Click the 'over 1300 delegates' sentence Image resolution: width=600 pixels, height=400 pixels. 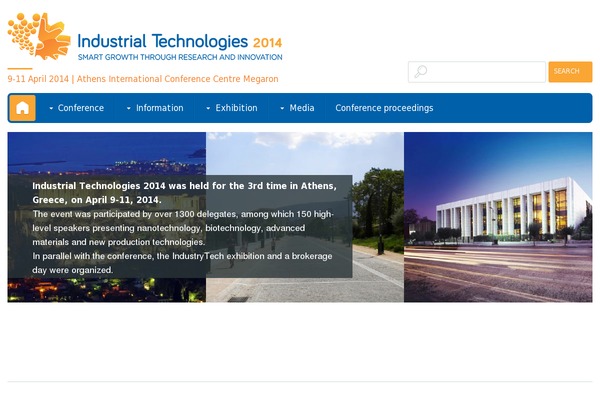183,228
